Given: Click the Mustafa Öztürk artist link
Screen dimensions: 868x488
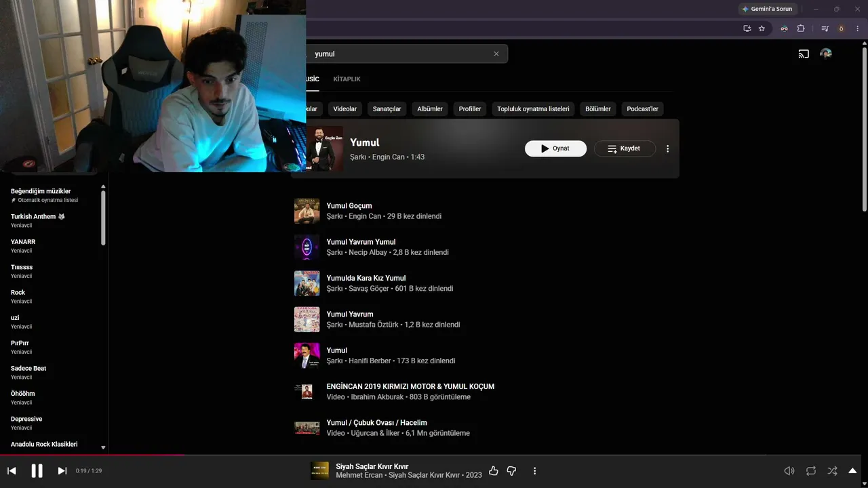Looking at the screenshot, I should pos(374,325).
